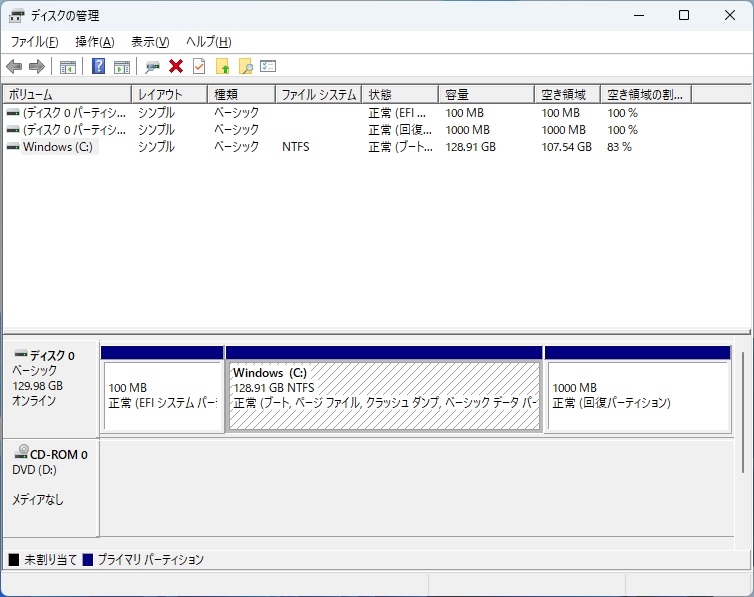Sort by the 種類 column header
Image resolution: width=754 pixels, height=597 pixels.
[241, 94]
